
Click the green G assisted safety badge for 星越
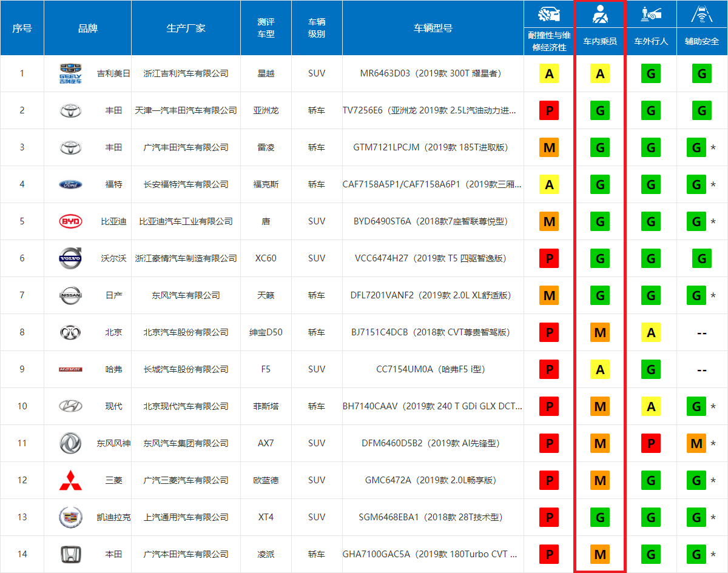pos(702,74)
